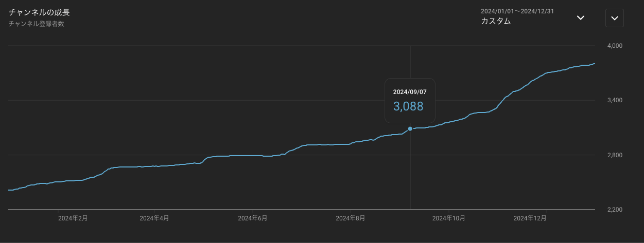Click the 2,200 y-axis label
This screenshot has height=243, width=644.
615,210
